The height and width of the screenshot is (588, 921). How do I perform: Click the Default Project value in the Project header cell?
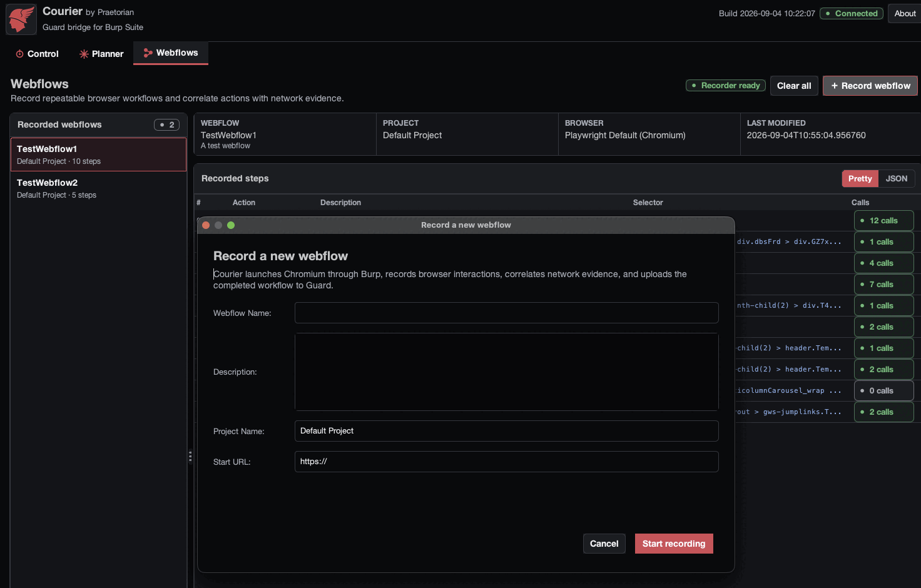pos(412,135)
